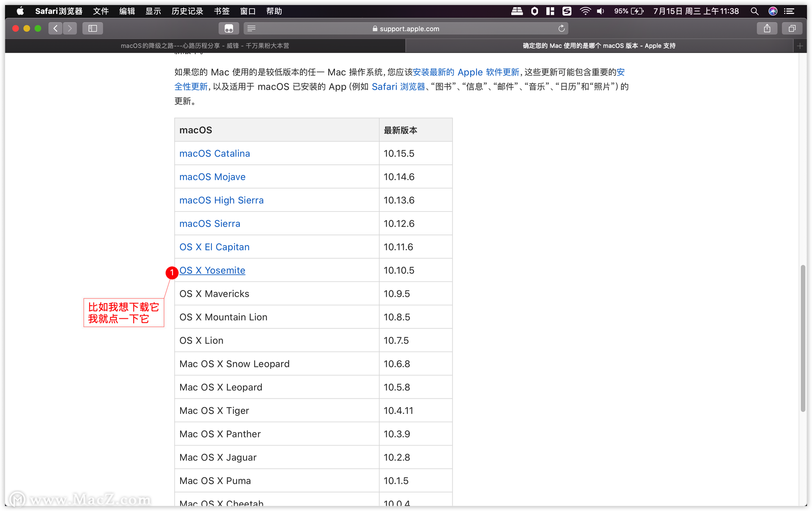Open the 窗口 menu
Screen dimensions: 812x511
(x=248, y=11)
